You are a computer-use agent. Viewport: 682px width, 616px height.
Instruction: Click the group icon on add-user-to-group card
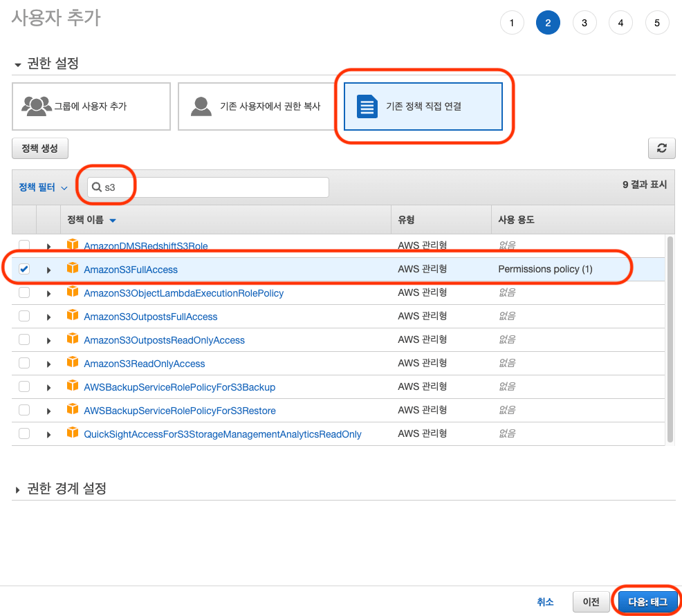click(x=37, y=106)
